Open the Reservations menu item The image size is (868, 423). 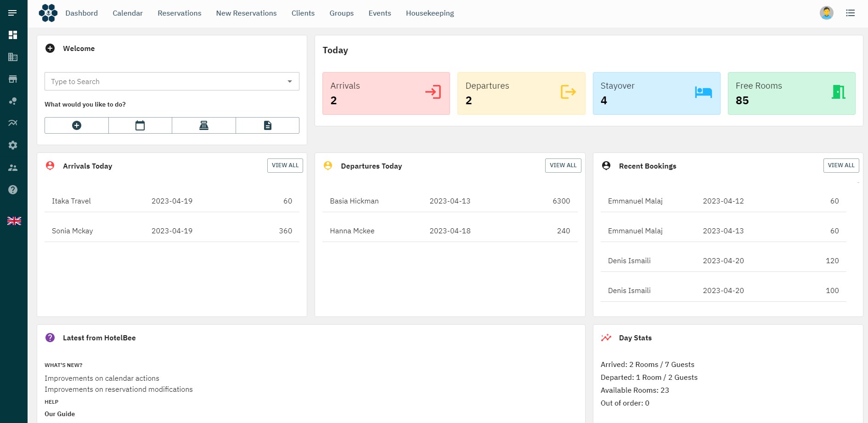[179, 13]
